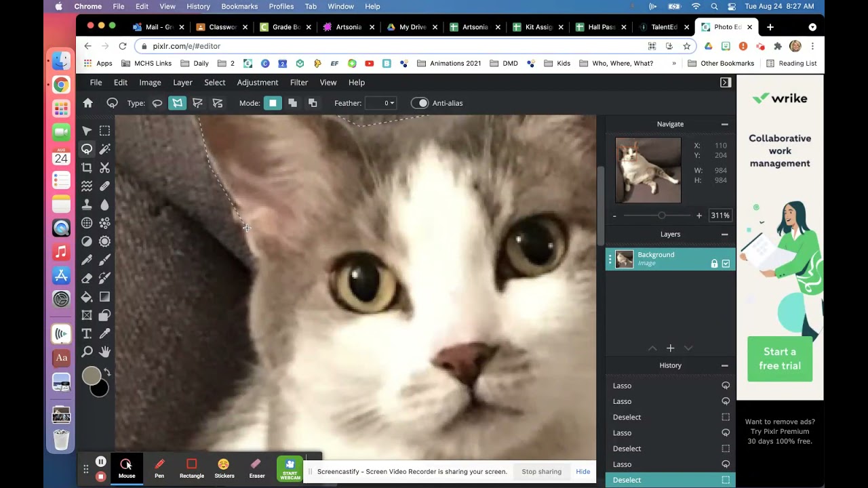Click Start a free trial button
This screenshot has width=868, height=488.
pos(780,359)
